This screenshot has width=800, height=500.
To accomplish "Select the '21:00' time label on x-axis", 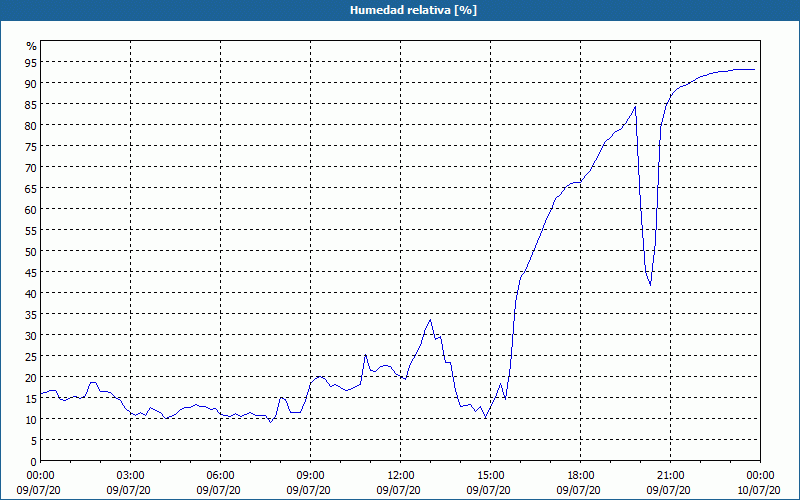I will pos(670,476).
